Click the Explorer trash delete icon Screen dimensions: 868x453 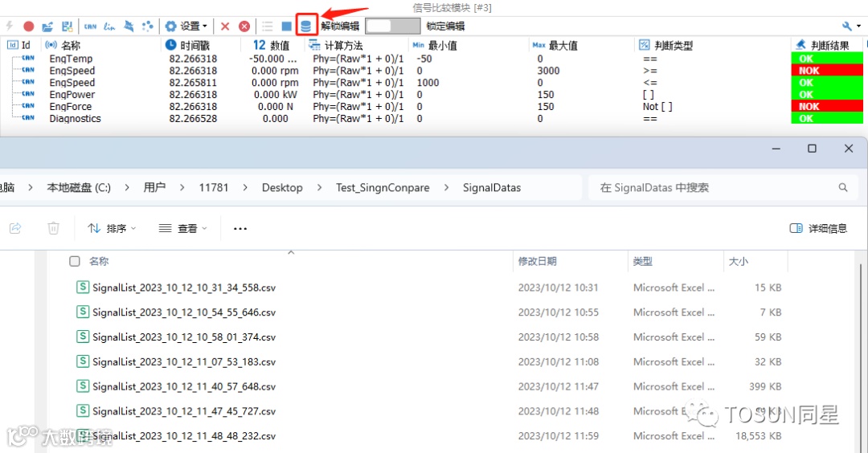(x=53, y=228)
